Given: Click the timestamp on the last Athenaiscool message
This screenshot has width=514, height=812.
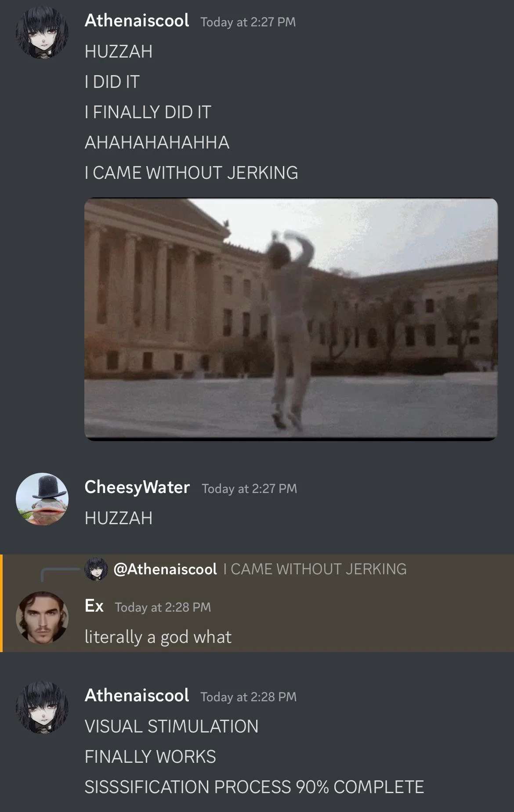Looking at the screenshot, I should pos(248,697).
